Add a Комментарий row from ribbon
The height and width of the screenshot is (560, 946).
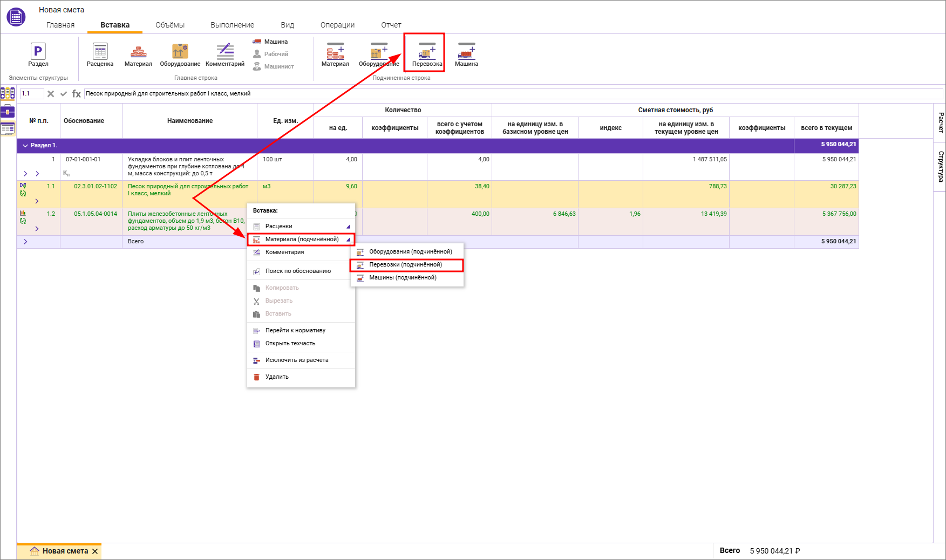point(225,52)
